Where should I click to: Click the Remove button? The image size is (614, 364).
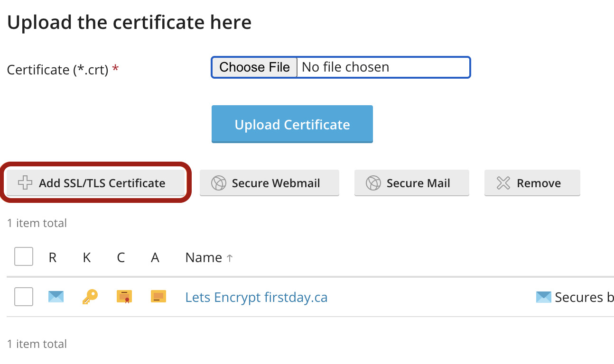[x=532, y=183]
